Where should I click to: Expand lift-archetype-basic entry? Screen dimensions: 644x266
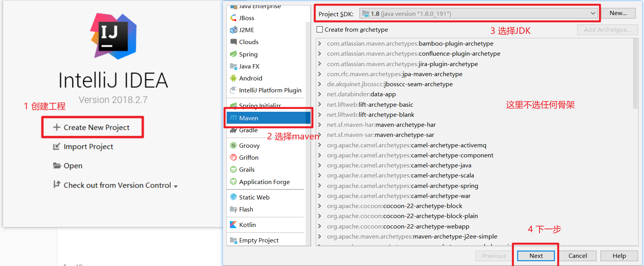tap(320, 104)
